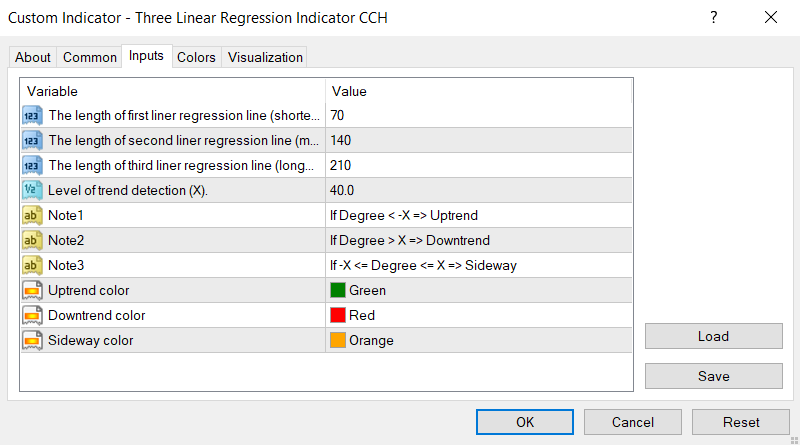Click the color icon beside Sideway color
Image resolution: width=800 pixels, height=445 pixels.
[x=32, y=340]
